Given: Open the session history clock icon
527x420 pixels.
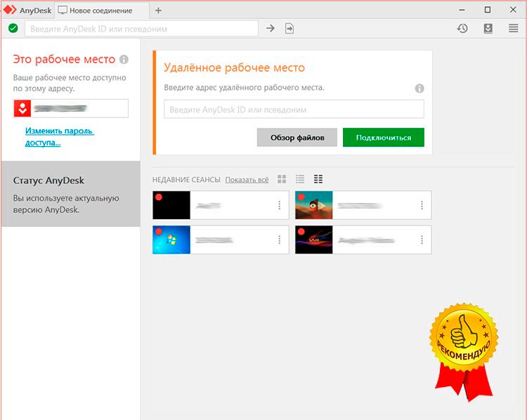Looking at the screenshot, I should tap(462, 28).
